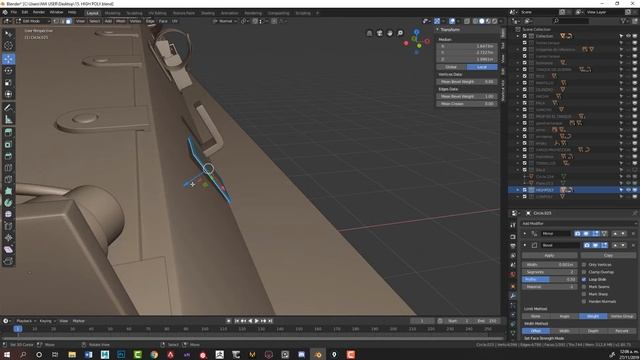Screen dimensions: 640x360
Task: Select the Extrude Region tool
Action: point(8,133)
